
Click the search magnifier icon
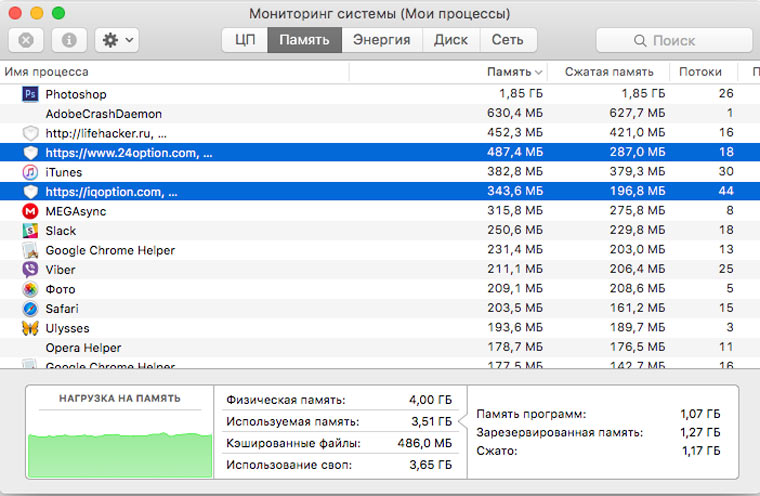pyautogui.click(x=640, y=41)
